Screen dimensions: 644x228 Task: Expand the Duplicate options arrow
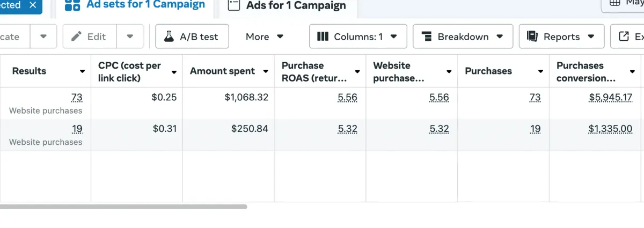click(x=44, y=36)
